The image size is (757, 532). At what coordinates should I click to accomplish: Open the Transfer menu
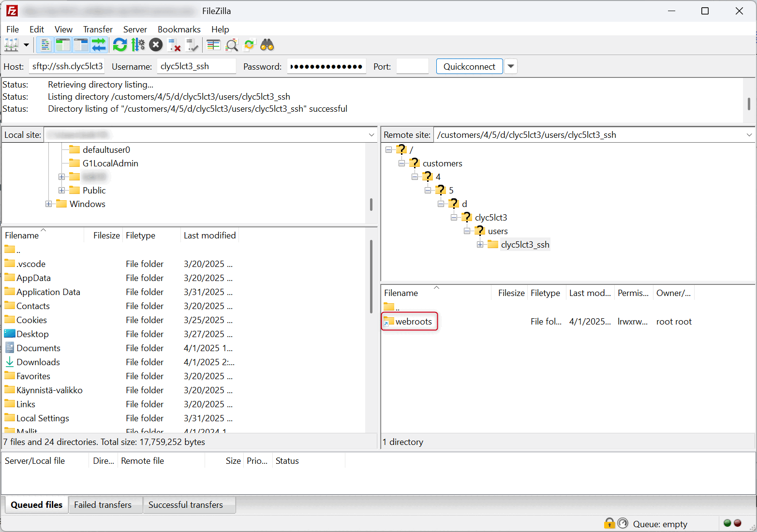point(98,30)
